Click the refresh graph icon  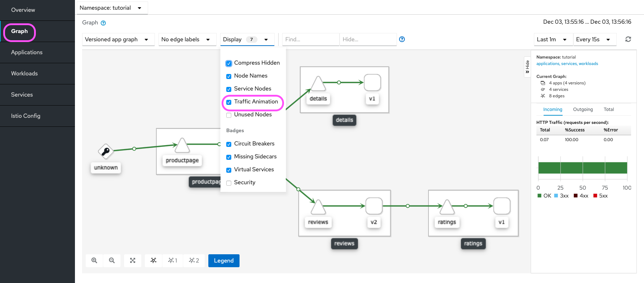point(628,39)
